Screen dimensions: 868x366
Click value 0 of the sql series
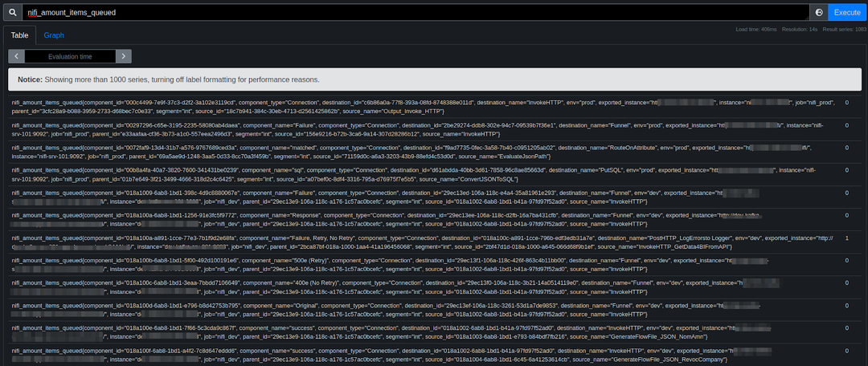[847, 170]
